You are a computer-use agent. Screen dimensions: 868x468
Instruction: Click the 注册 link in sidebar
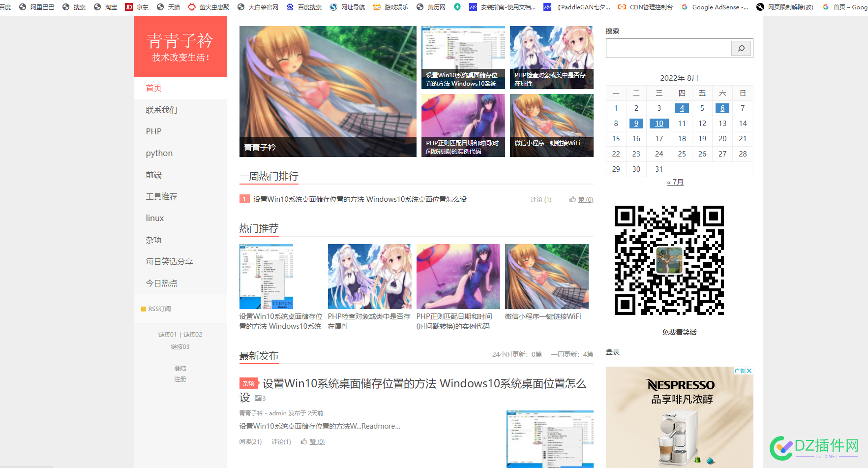coord(180,379)
